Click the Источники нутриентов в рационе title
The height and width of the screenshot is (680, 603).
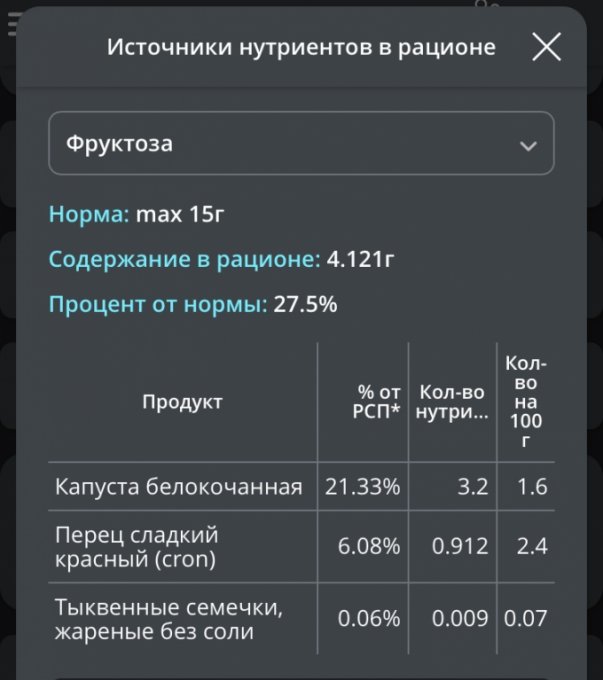click(x=300, y=47)
